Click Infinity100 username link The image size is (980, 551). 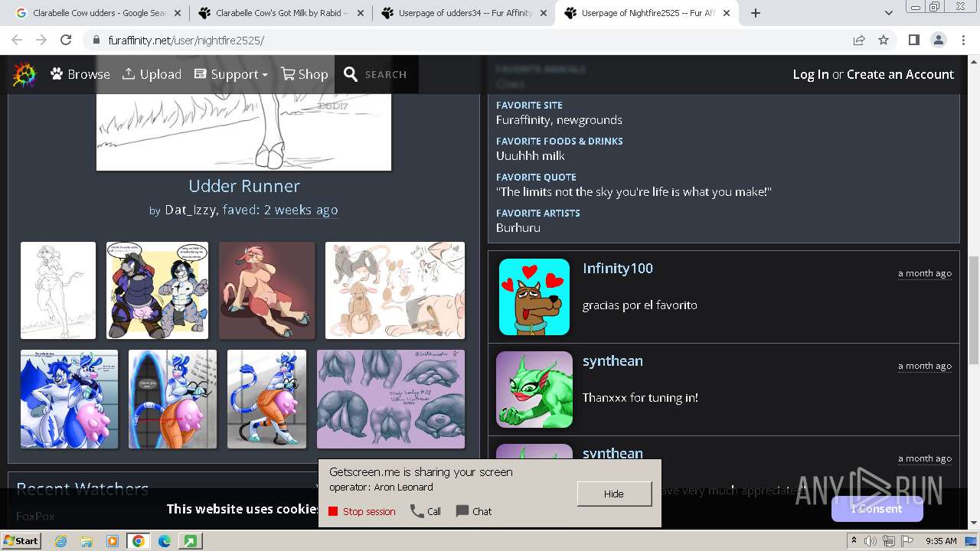(x=618, y=268)
